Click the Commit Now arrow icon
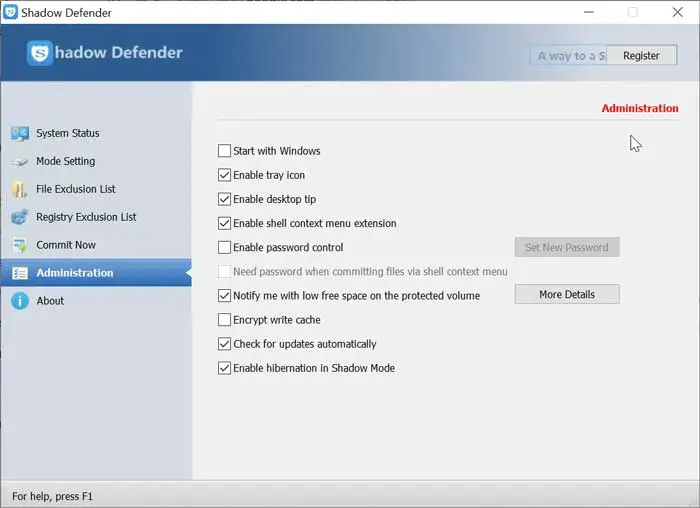Screen dimensions: 700x508 [x=20, y=245]
